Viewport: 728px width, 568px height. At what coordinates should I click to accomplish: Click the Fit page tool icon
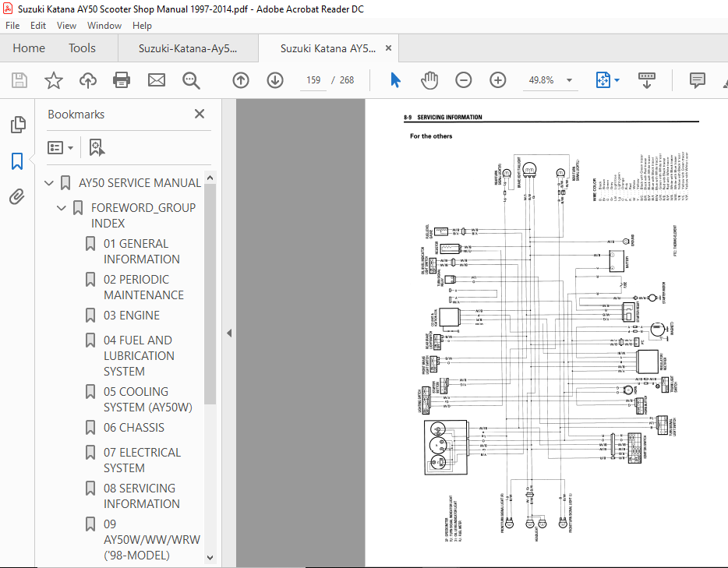pos(603,80)
